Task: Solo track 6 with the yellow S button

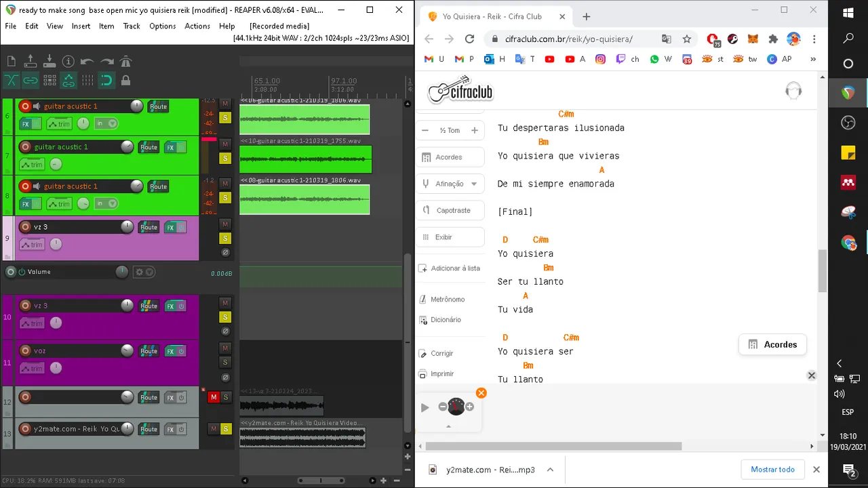Action: coord(225,118)
